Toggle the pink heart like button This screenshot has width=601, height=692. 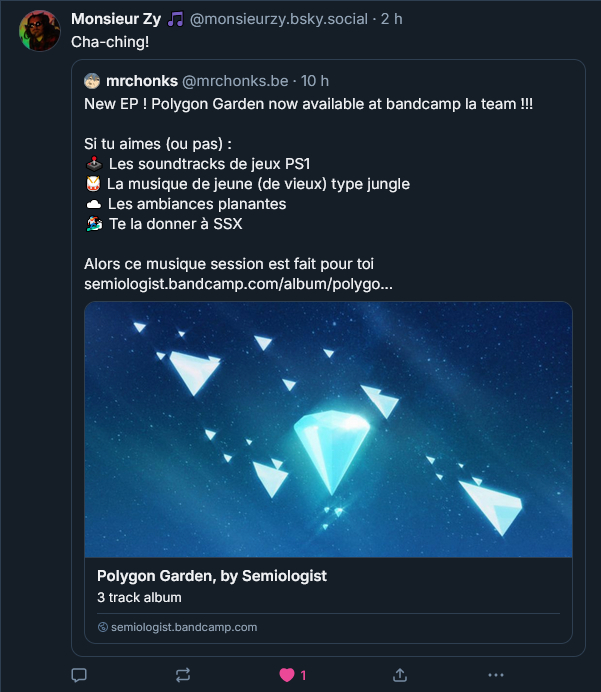point(287,675)
